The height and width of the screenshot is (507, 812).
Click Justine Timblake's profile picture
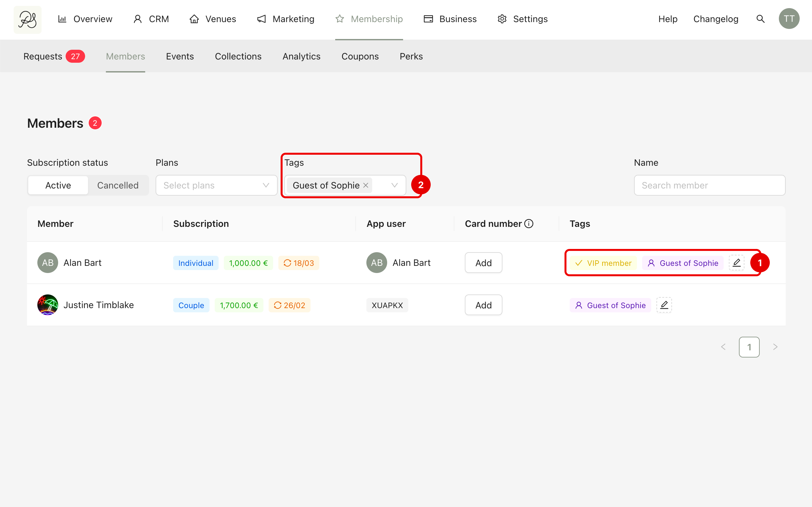[x=48, y=305]
